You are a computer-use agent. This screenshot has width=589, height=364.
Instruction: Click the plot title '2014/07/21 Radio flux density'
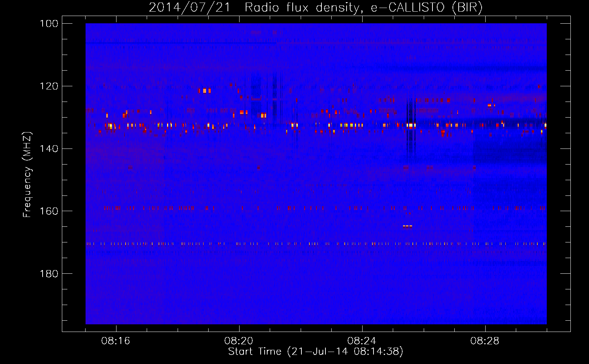(254, 7)
